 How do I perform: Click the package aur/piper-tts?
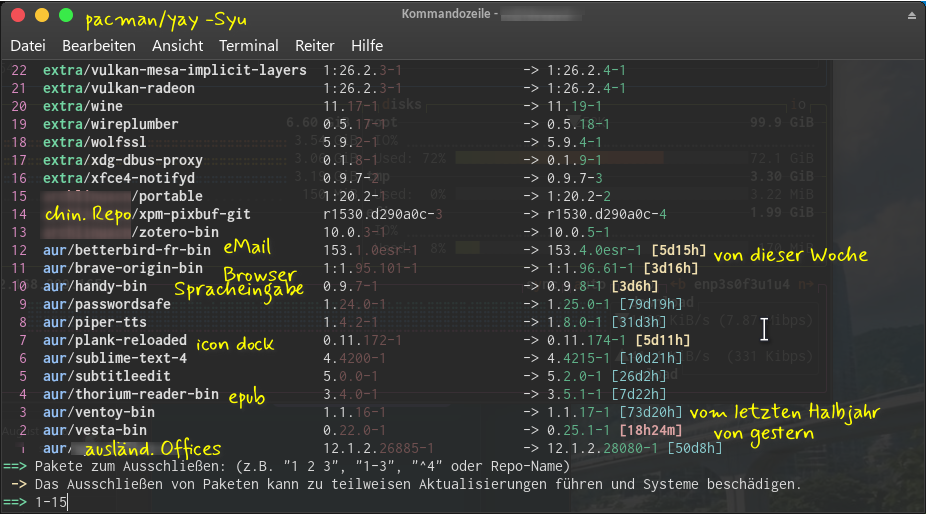coord(94,323)
